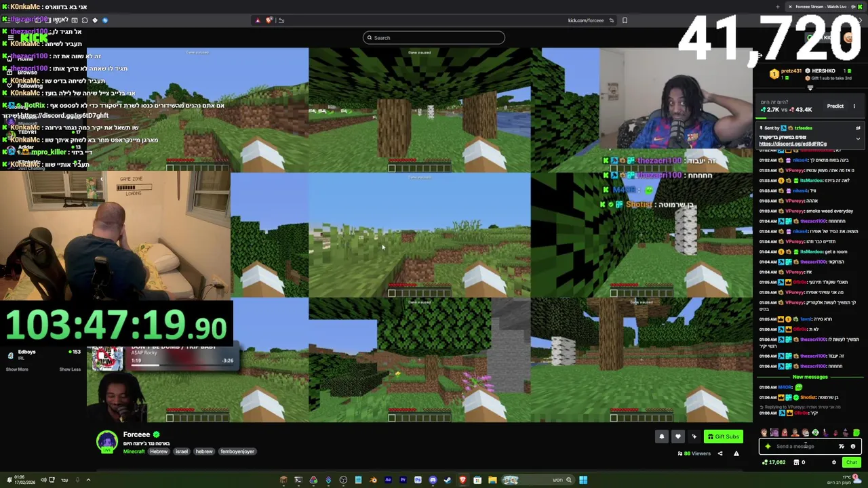This screenshot has width=868, height=488.
Task: Click the 17,062 channel points balance
Action: point(774,462)
